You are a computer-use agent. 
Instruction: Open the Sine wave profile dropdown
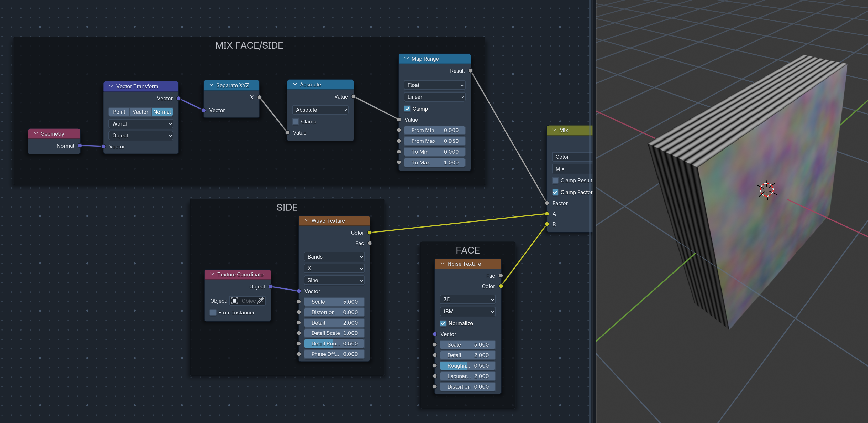tap(334, 280)
